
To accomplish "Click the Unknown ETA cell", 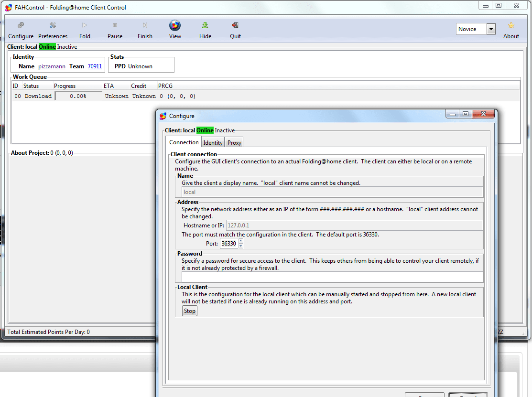I will pos(117,97).
